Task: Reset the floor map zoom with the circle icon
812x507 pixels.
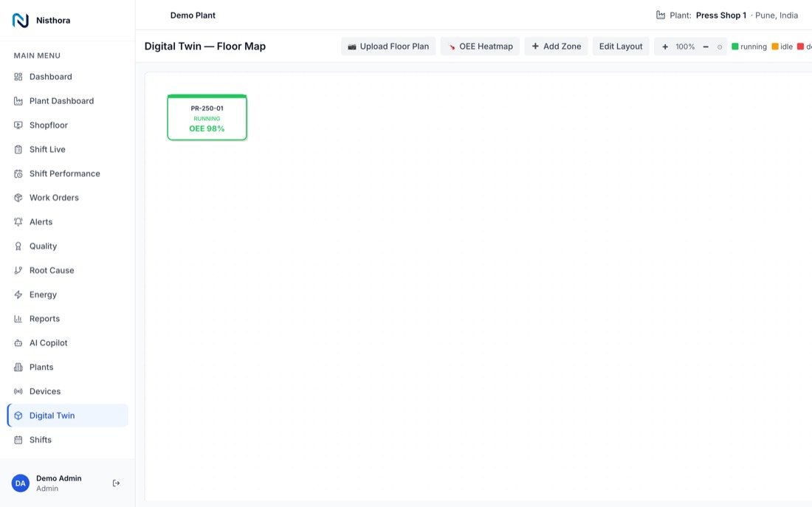Action: pos(719,47)
